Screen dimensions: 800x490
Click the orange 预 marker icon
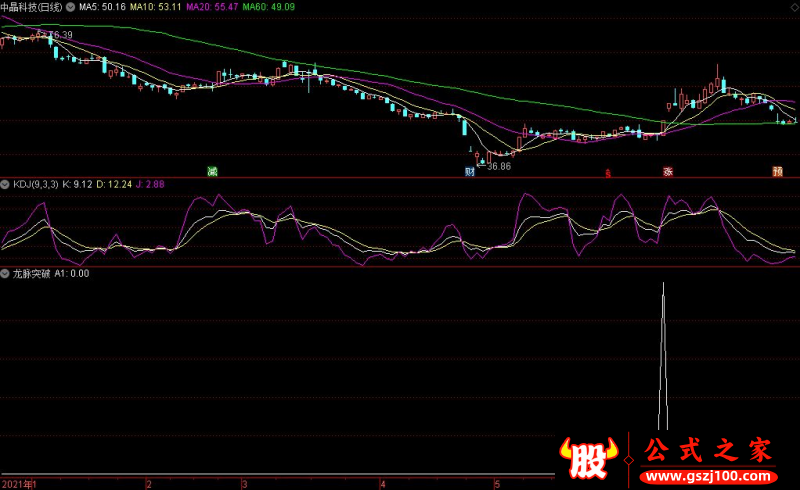[x=778, y=172]
